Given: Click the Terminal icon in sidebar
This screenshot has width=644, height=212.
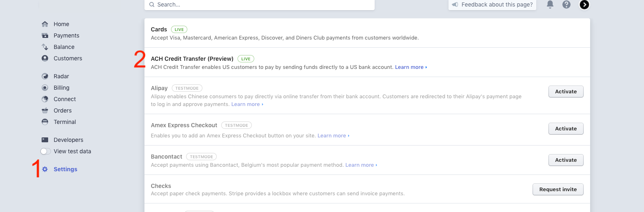Looking at the screenshot, I should point(45,122).
